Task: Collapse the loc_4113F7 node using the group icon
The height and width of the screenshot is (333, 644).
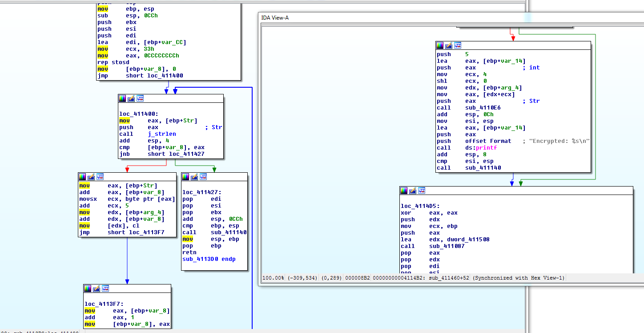Action: click(105, 288)
